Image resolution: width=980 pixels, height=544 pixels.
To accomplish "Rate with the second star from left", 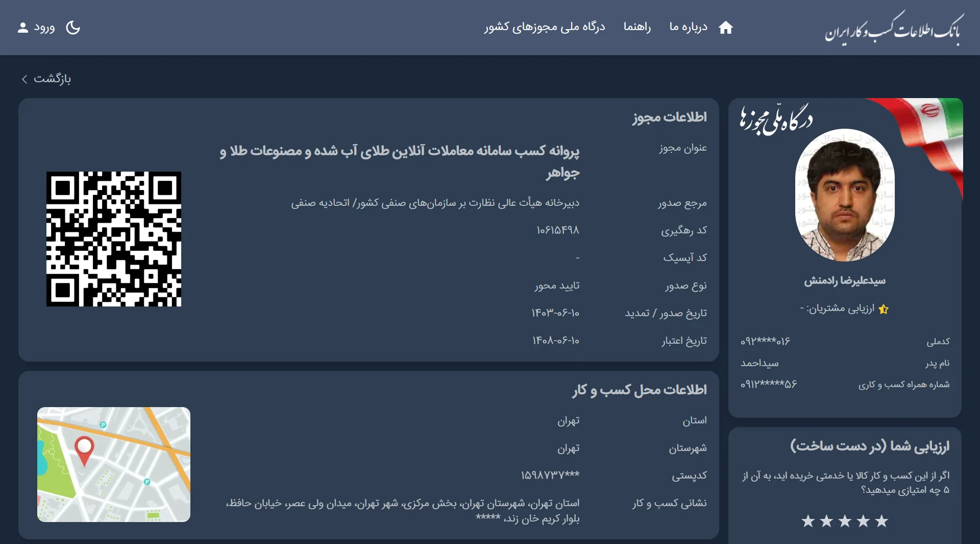I will tap(826, 521).
